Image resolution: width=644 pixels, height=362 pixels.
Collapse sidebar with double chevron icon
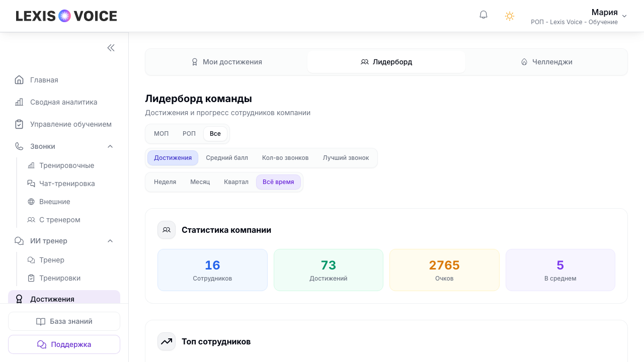tap(111, 48)
